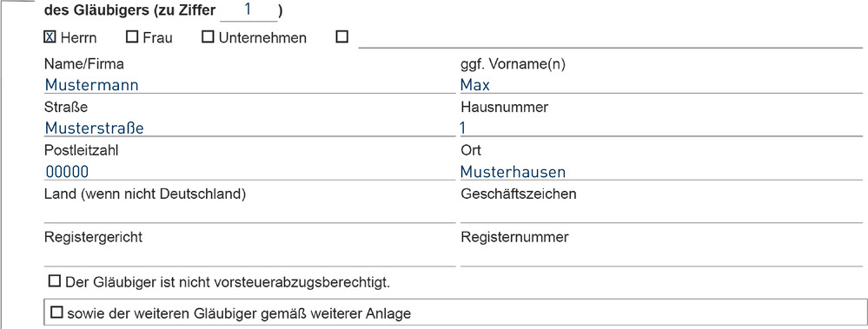This screenshot has height=329, width=868.
Task: Click the Postleitzahl field showing 00000
Action: (x=248, y=171)
